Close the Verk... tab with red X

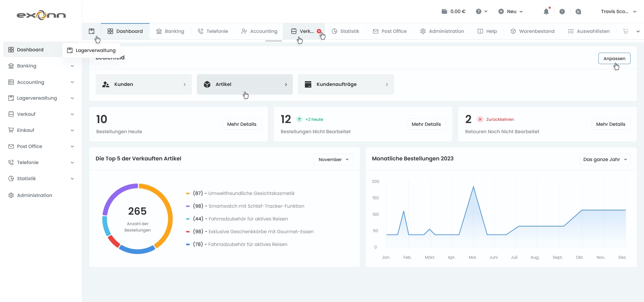[x=319, y=31]
